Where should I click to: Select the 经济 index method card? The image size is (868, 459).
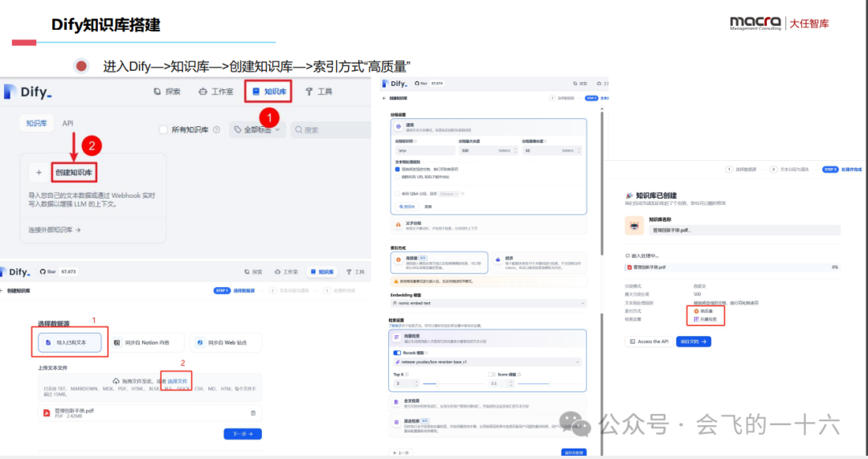coord(538,262)
